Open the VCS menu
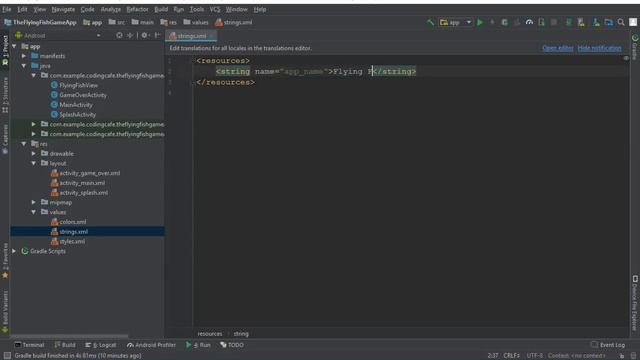The image size is (640, 360). 215,9
